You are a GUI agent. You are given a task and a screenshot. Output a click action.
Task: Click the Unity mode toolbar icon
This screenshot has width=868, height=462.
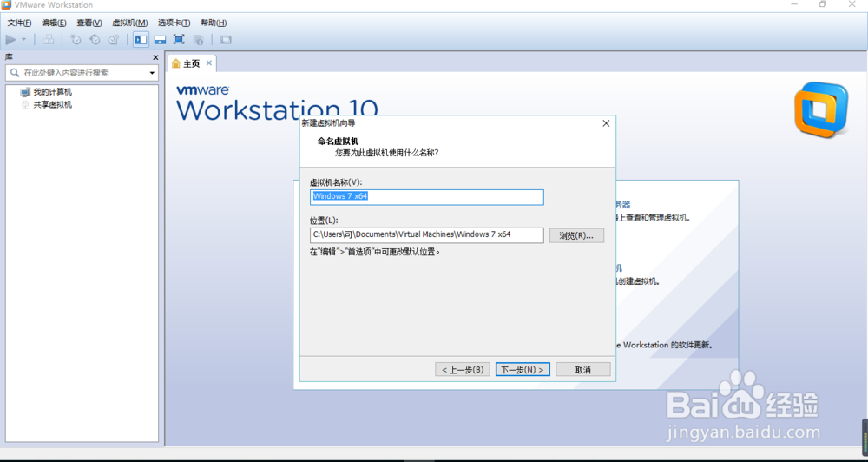click(x=198, y=39)
